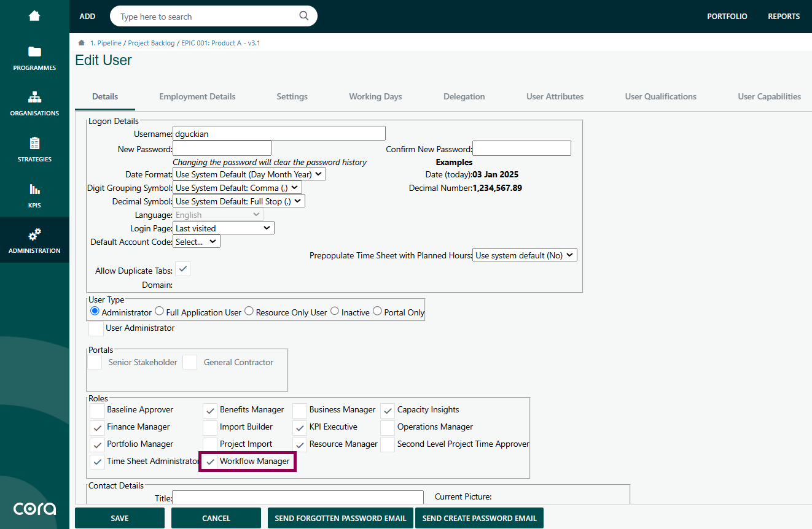Open Administration gears icon in sidebar
This screenshot has width=812, height=529.
point(34,234)
